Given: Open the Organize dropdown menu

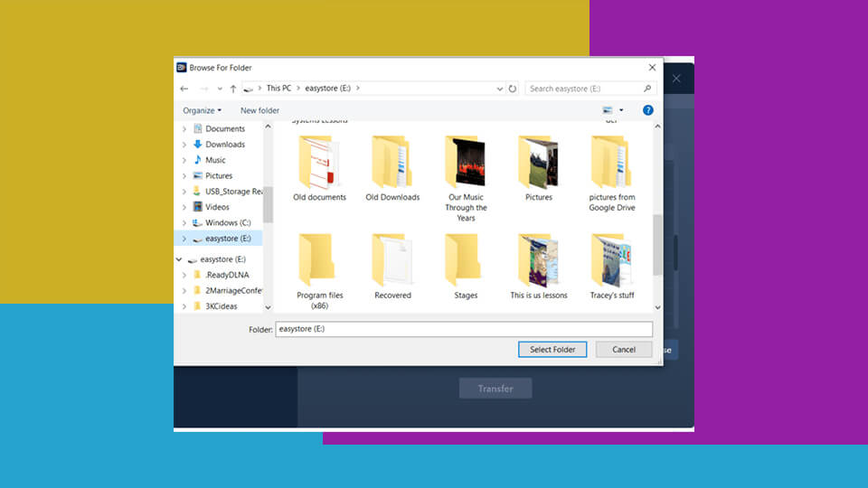Looking at the screenshot, I should pyautogui.click(x=202, y=110).
